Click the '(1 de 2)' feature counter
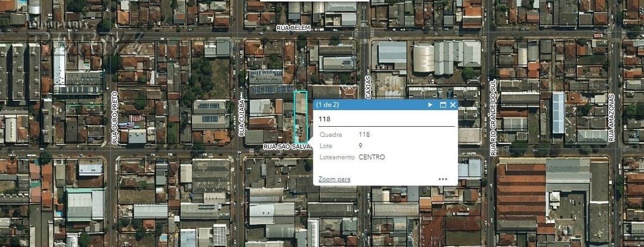 tap(327, 105)
